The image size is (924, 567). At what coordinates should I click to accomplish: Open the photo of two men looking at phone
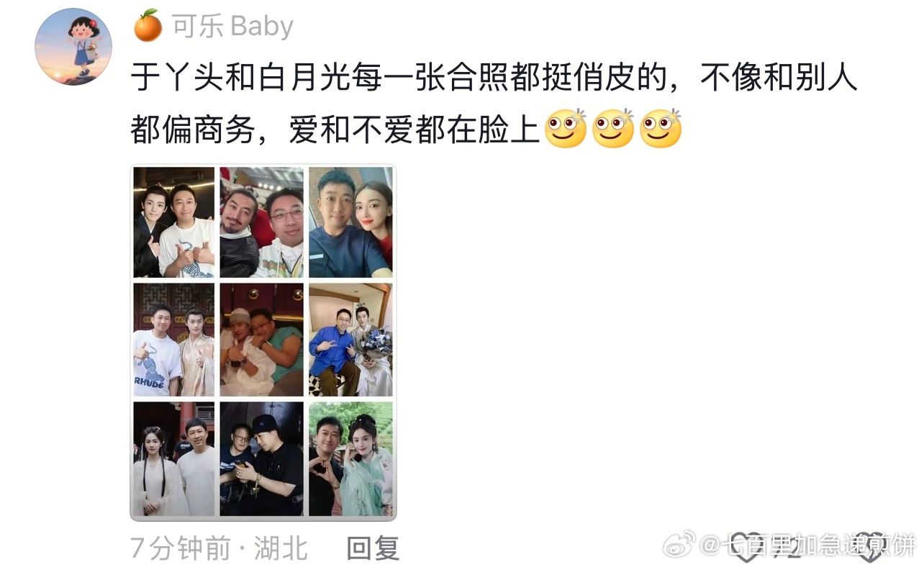pos(262,459)
